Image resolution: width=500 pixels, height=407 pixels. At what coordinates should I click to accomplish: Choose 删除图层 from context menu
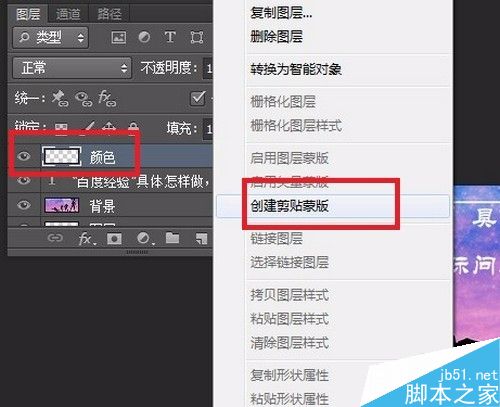[276, 37]
